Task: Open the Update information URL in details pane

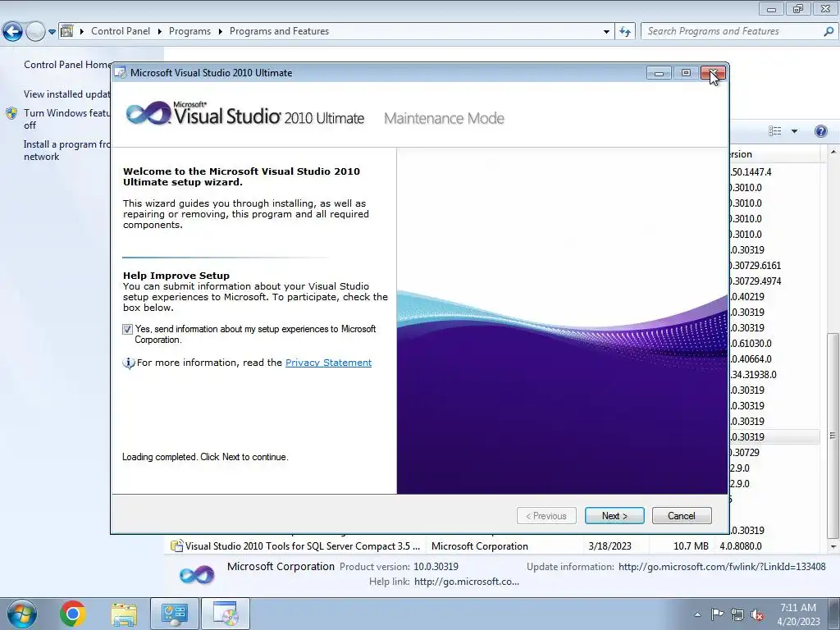Action: tap(722, 566)
